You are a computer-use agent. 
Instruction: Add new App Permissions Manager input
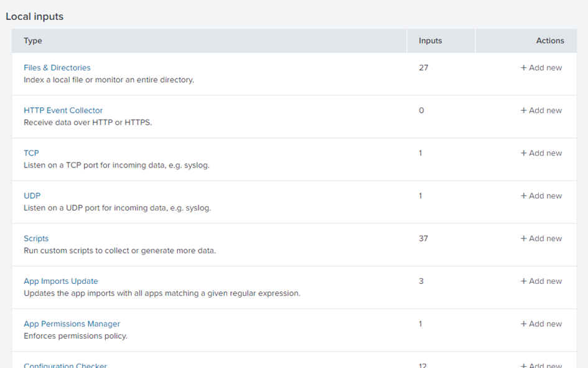tap(541, 324)
